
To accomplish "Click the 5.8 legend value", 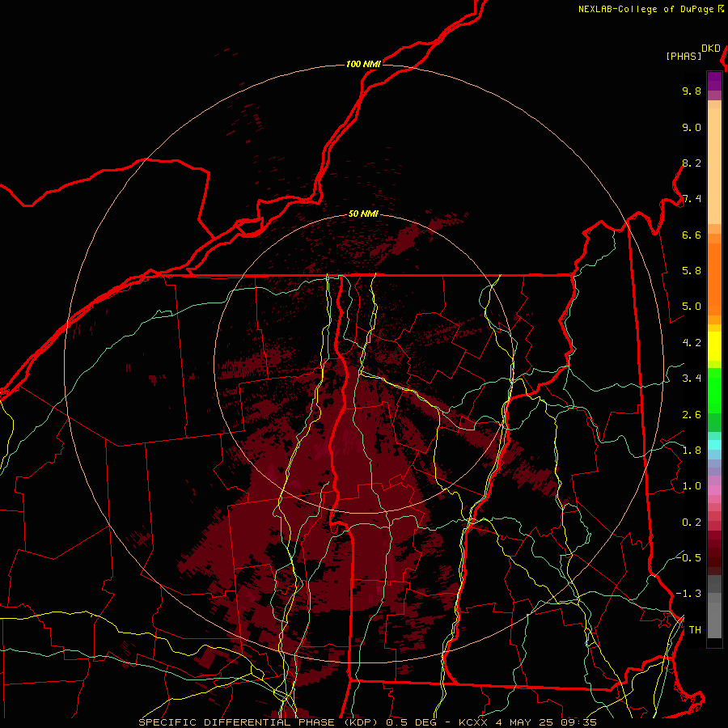I will 692,271.
